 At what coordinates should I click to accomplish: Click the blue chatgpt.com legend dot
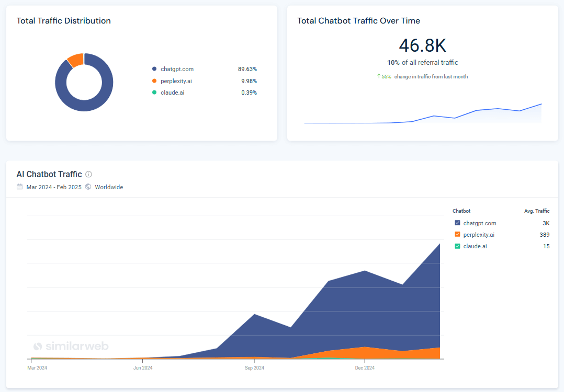click(x=153, y=68)
